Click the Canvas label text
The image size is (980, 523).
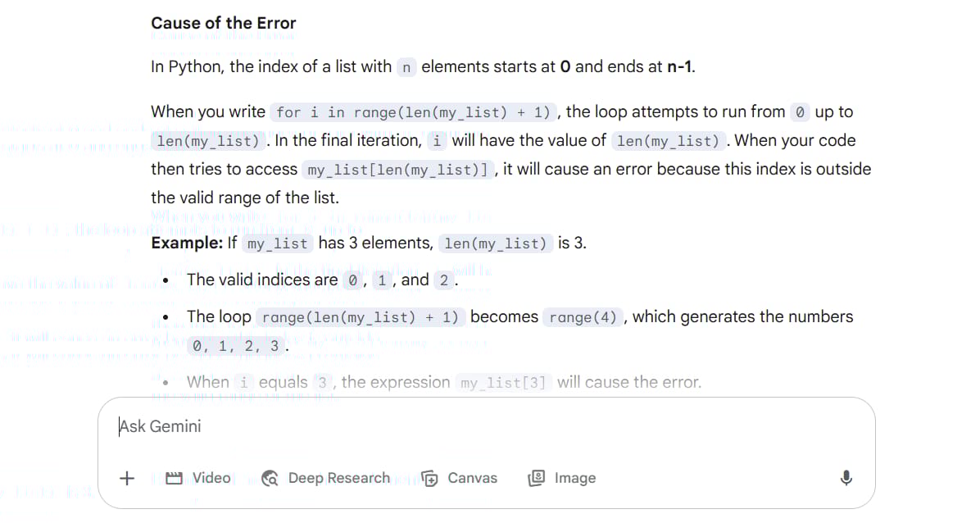point(473,479)
